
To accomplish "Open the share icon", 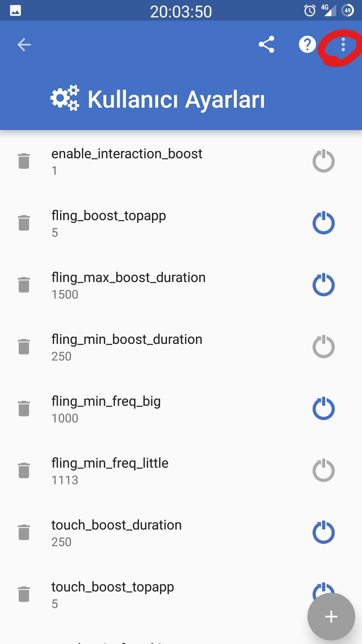I will tap(266, 44).
